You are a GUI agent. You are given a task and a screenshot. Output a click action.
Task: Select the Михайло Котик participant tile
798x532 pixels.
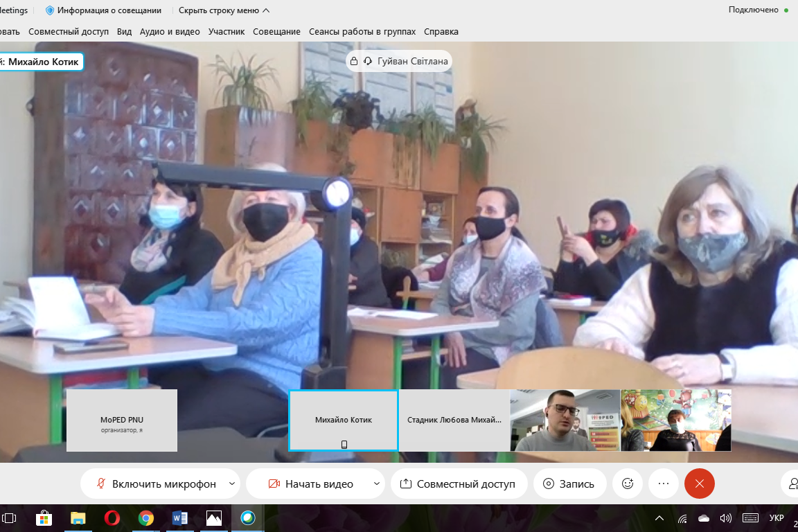coord(344,420)
